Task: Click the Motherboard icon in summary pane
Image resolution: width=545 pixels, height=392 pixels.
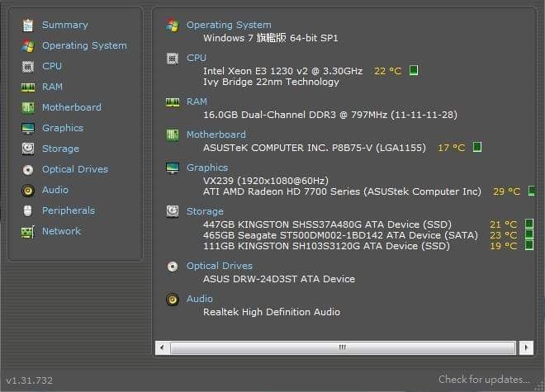Action: pyautogui.click(x=173, y=135)
